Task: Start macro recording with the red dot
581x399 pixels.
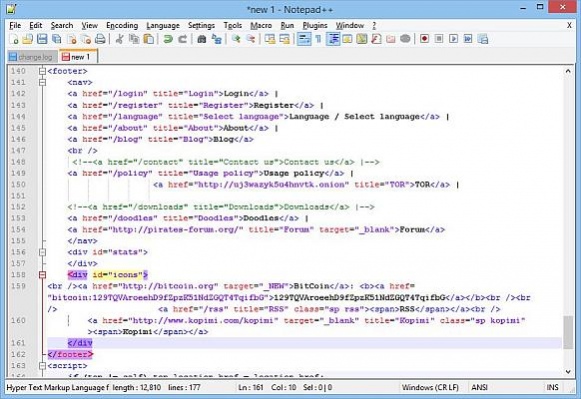Action: coord(425,39)
